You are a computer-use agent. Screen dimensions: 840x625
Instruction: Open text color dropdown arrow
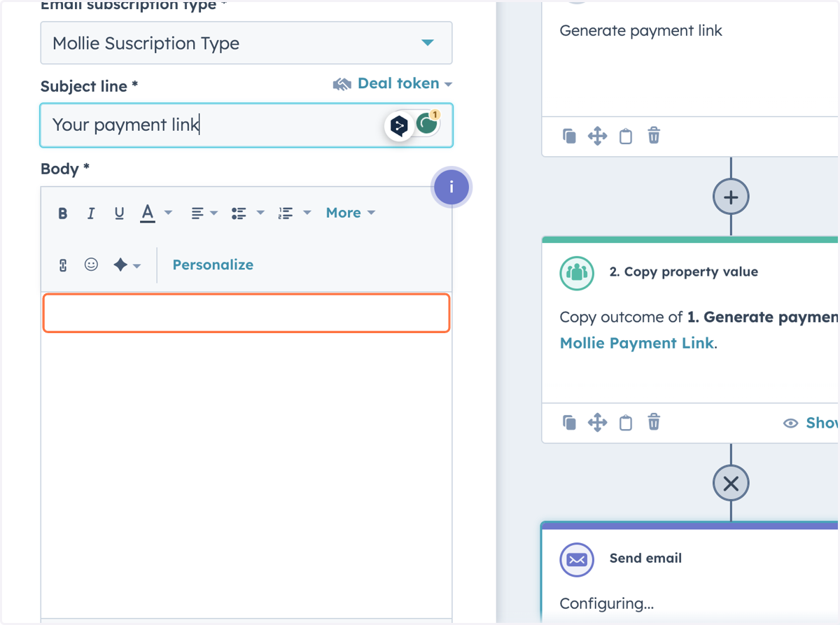pyautogui.click(x=168, y=213)
